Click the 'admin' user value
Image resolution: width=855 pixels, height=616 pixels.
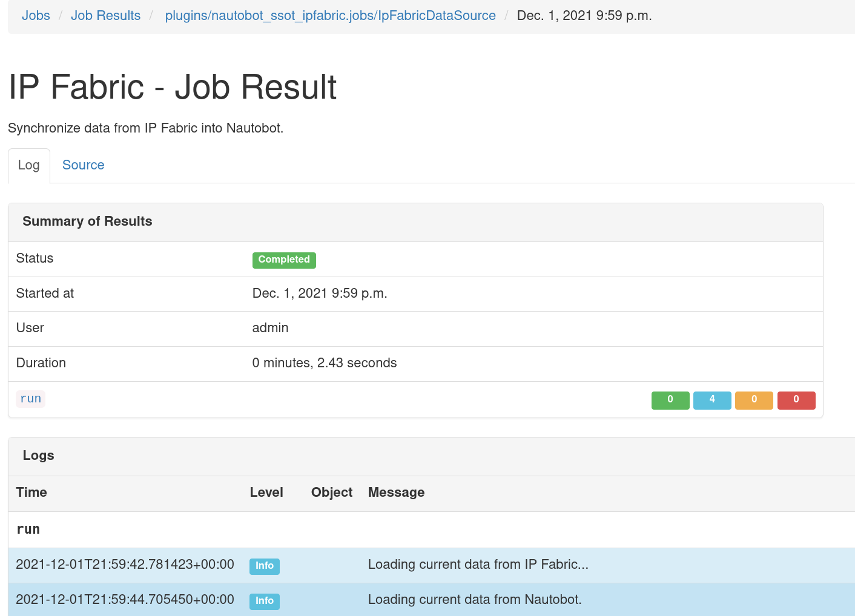[x=270, y=328]
